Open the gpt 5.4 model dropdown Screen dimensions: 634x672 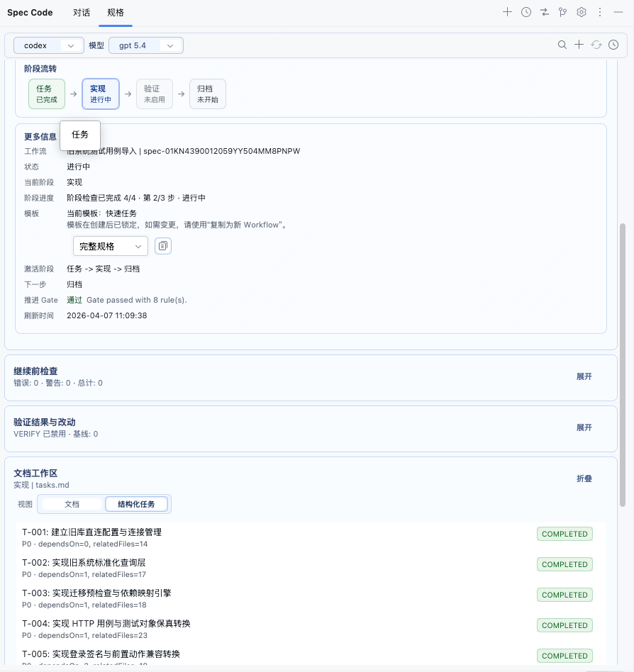[146, 45]
